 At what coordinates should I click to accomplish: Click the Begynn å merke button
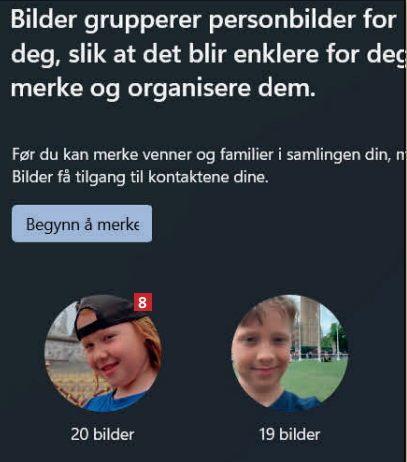click(82, 224)
